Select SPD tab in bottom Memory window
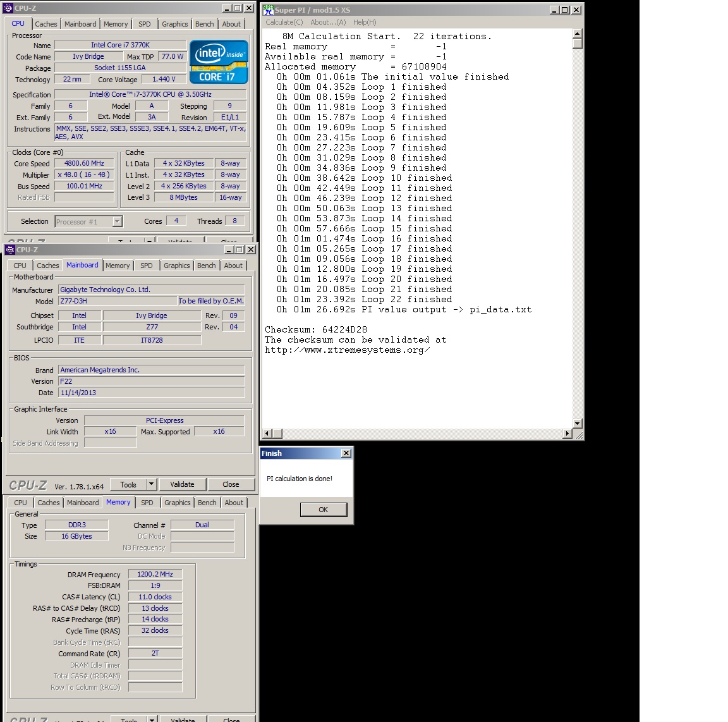Image resolution: width=728 pixels, height=722 pixels. (147, 503)
